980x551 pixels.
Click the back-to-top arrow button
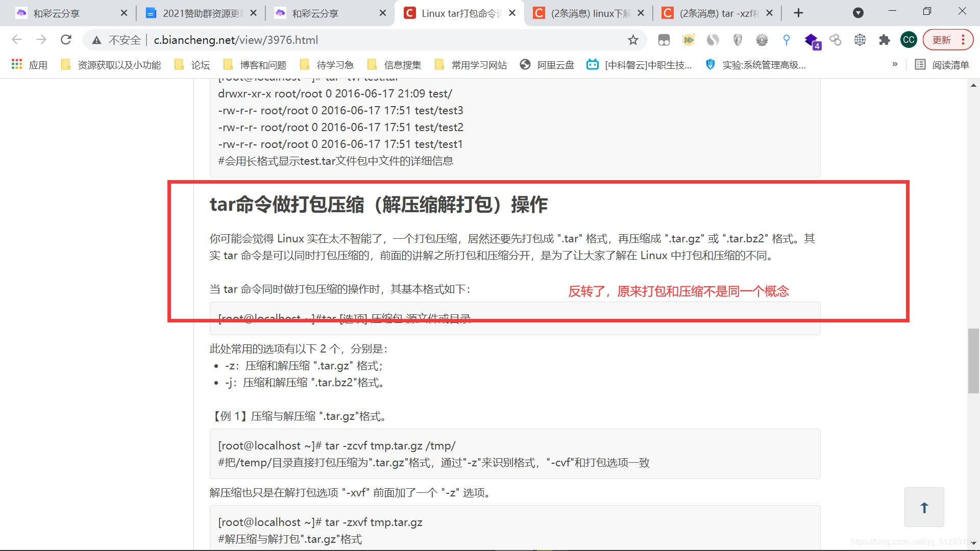pos(924,507)
